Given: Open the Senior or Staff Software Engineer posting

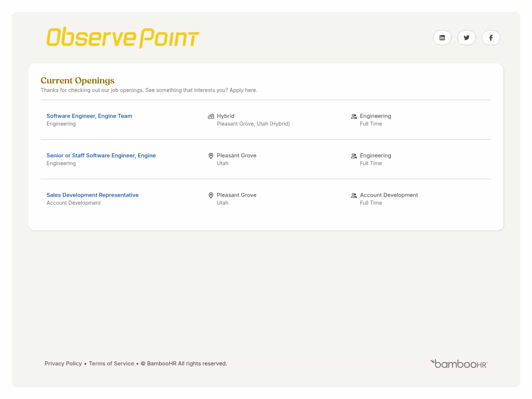Looking at the screenshot, I should (x=101, y=155).
